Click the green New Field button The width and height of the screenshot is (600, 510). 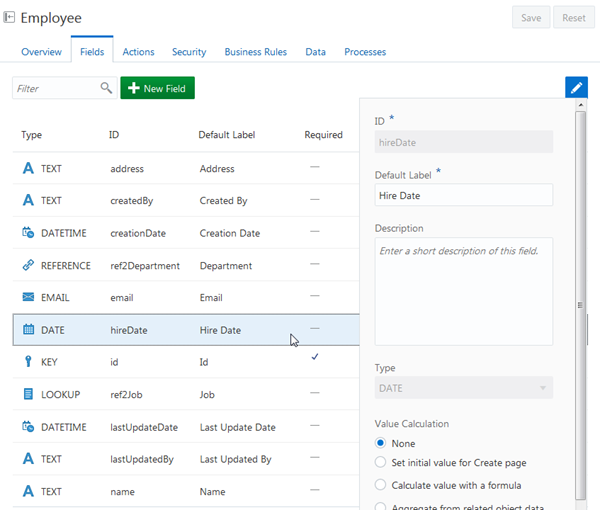click(x=157, y=88)
